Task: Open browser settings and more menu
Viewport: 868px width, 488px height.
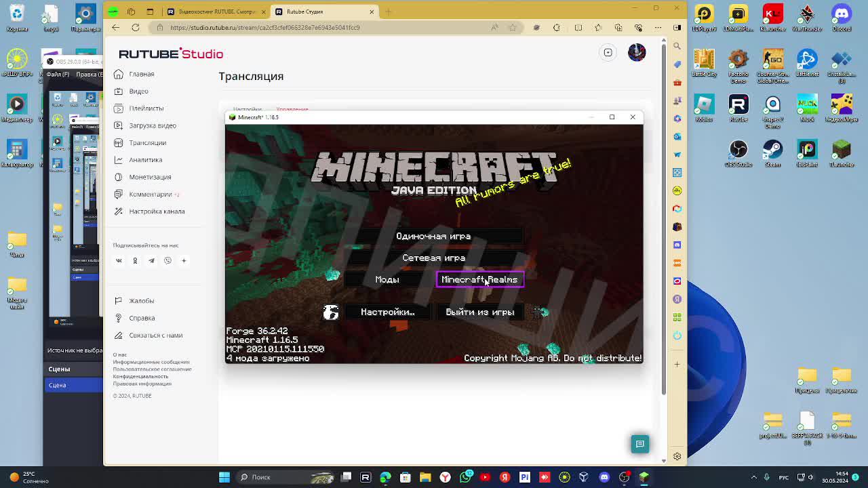Action: pos(658,28)
